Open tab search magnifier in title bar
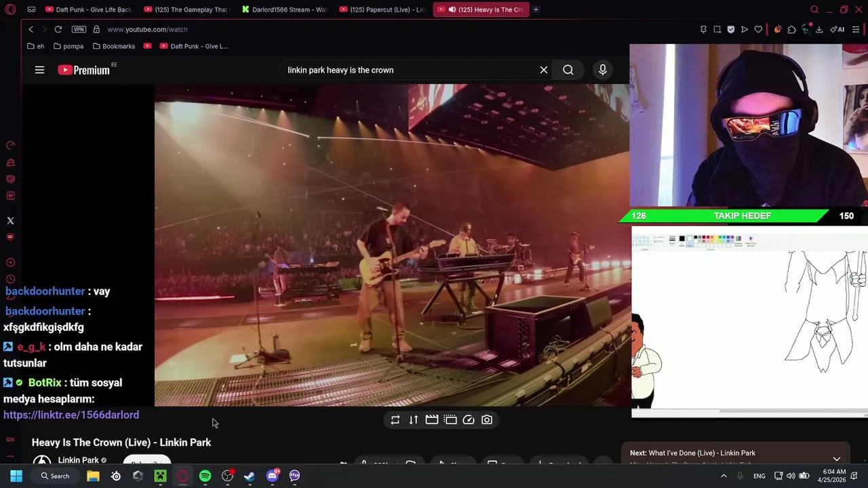Image resolution: width=868 pixels, height=488 pixels. point(814,9)
